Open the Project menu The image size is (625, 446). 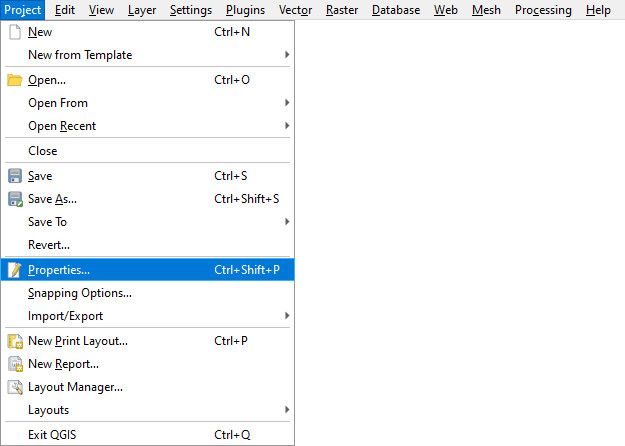point(23,10)
